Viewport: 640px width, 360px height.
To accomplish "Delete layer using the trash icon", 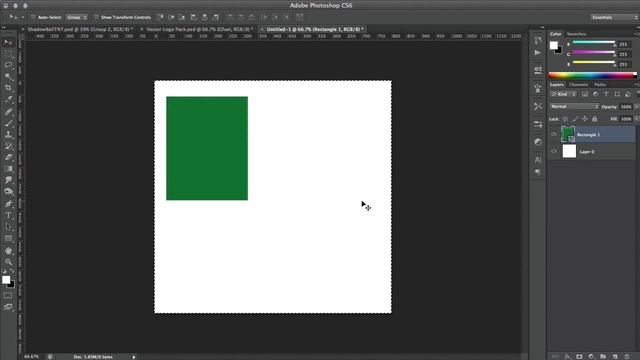I will 627,356.
